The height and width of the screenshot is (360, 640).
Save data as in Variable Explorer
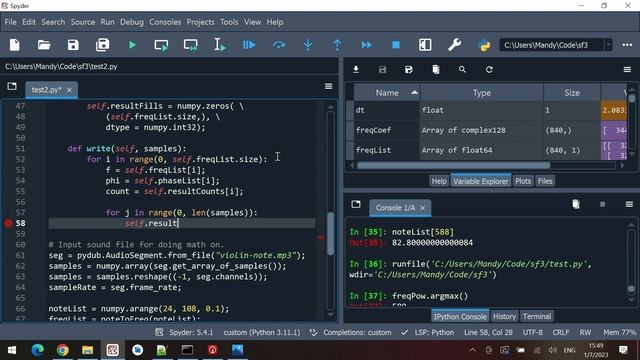pyautogui.click(x=409, y=69)
